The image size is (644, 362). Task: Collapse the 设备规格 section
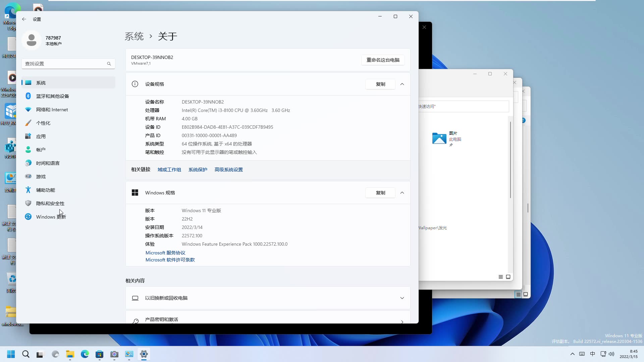point(402,84)
